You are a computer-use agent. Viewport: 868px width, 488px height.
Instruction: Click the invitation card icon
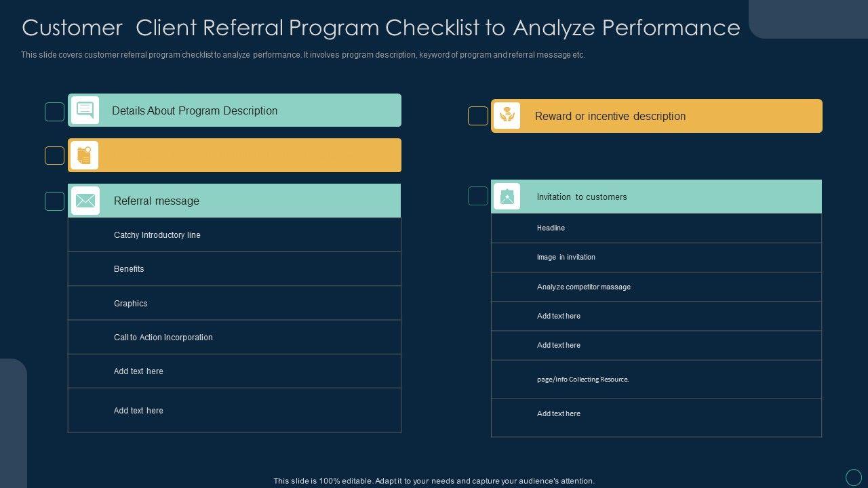click(507, 197)
